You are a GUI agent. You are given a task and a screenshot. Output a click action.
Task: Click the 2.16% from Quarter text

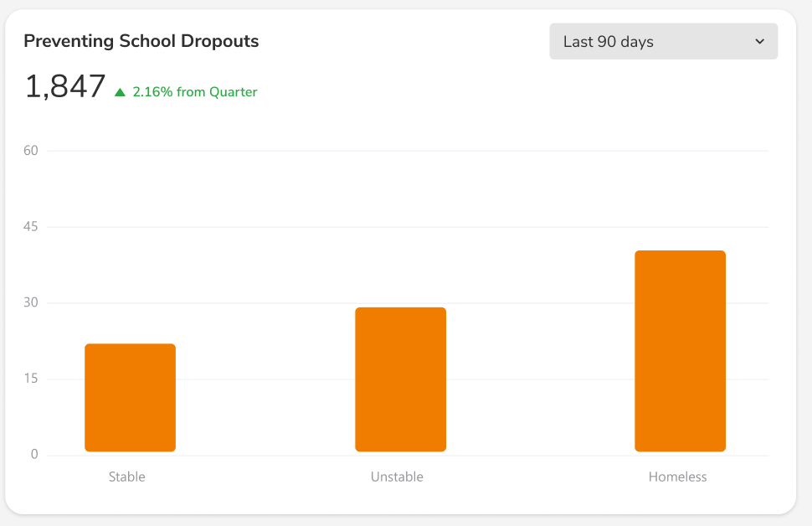(195, 92)
